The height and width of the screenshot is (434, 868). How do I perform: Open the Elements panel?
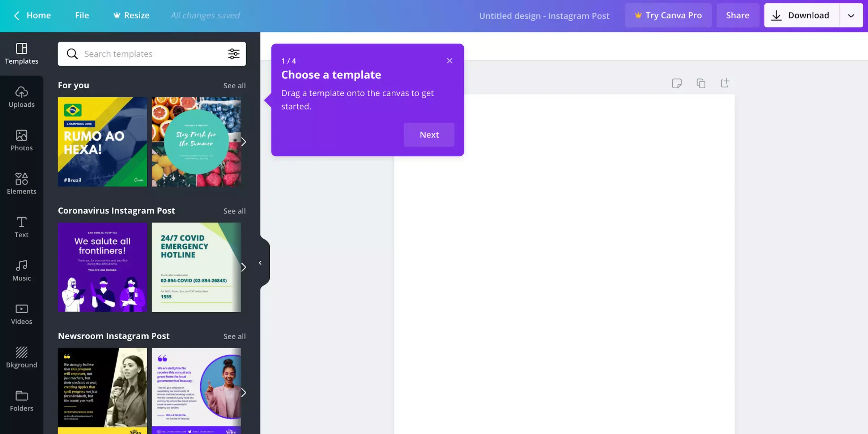click(22, 183)
